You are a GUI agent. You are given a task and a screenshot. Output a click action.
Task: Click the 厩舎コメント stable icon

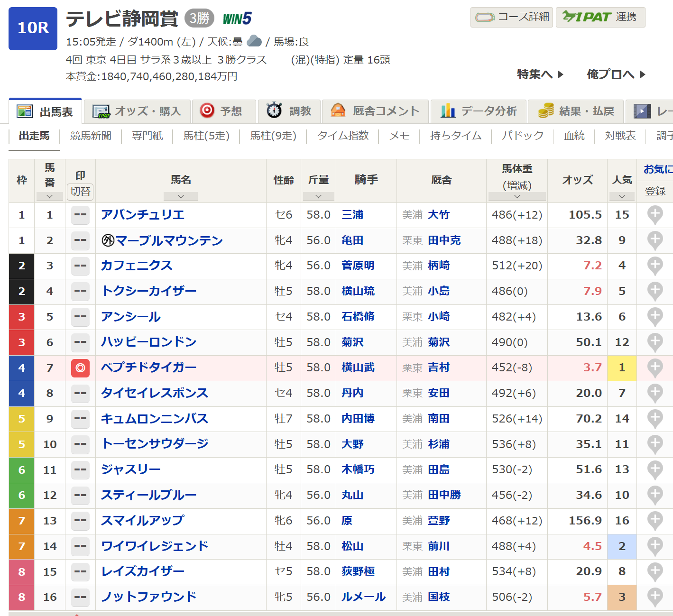pyautogui.click(x=338, y=110)
